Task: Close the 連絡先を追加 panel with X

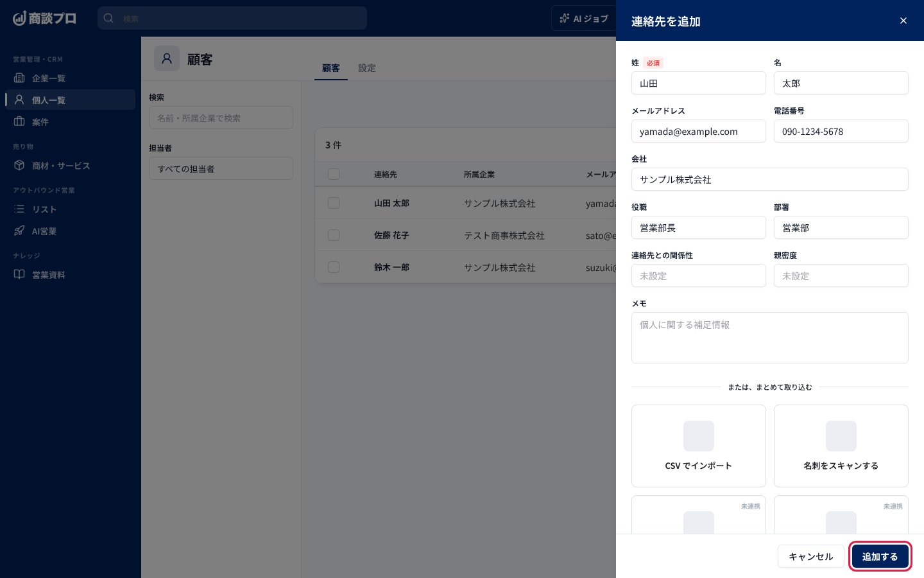Action: [x=903, y=21]
